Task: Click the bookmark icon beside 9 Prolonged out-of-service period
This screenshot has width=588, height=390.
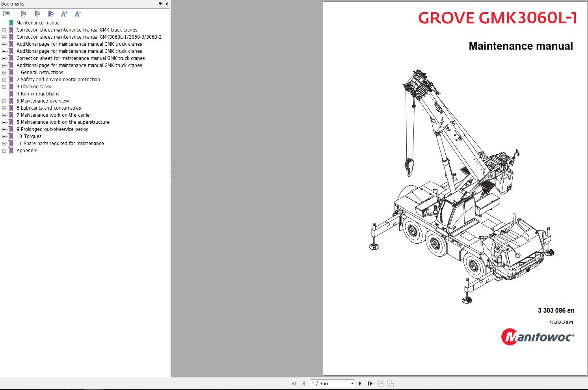Action: pyautogui.click(x=11, y=129)
